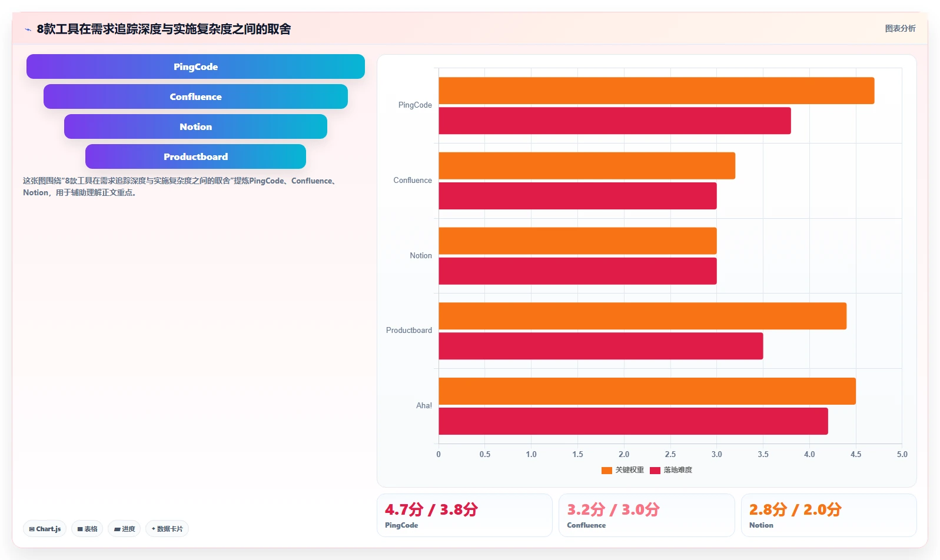Click the PingCode y-axis label
The width and height of the screenshot is (940, 560).
[x=415, y=105]
